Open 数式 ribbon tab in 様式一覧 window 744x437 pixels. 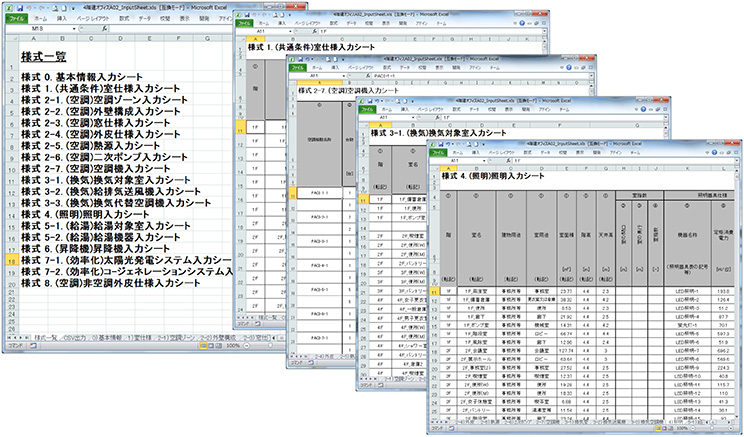pyautogui.click(x=124, y=19)
